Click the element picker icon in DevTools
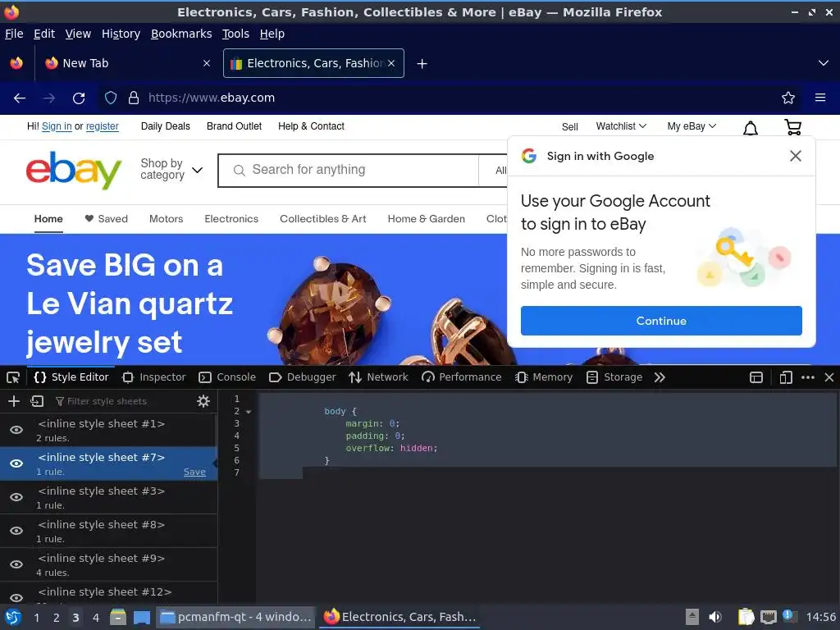The width and height of the screenshot is (840, 630). (13, 377)
